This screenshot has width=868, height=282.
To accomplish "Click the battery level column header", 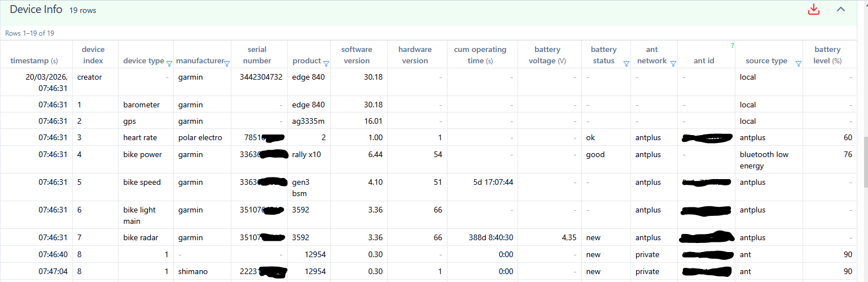I will [827, 55].
